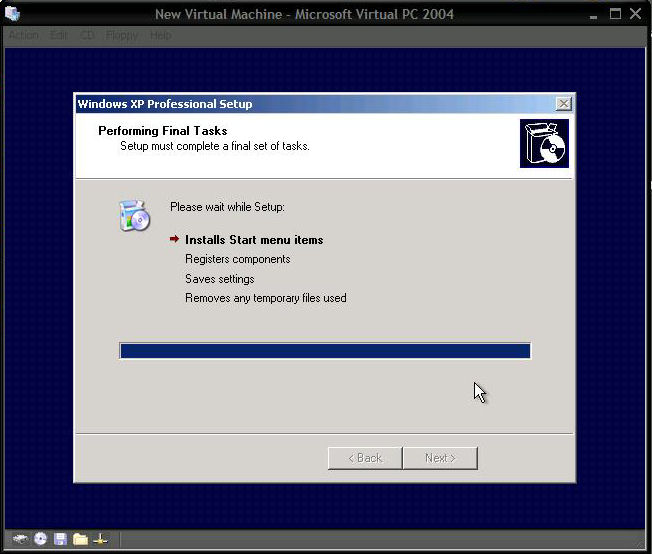Click 'Removes any temporary files used' text
This screenshot has width=652, height=554.
(x=266, y=298)
